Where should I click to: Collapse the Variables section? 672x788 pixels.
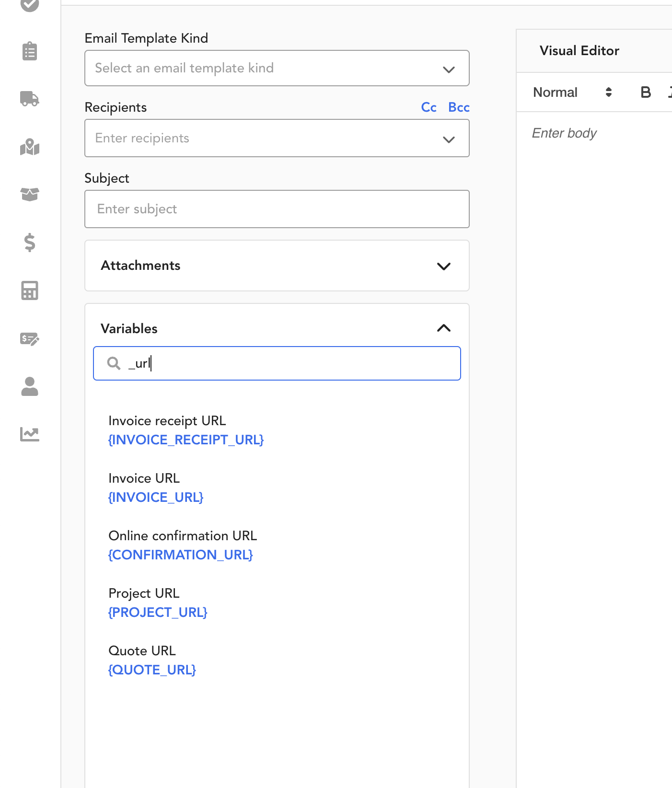pos(444,328)
